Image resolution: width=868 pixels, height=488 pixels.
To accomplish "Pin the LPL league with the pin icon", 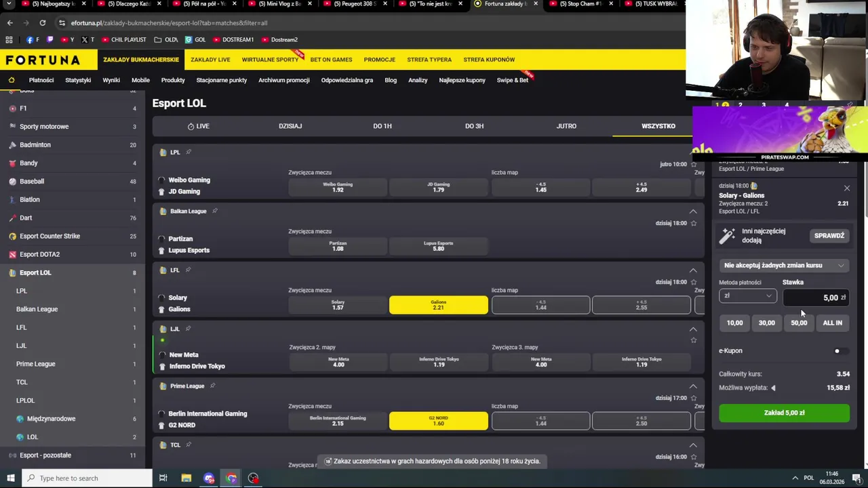I will click(x=189, y=152).
